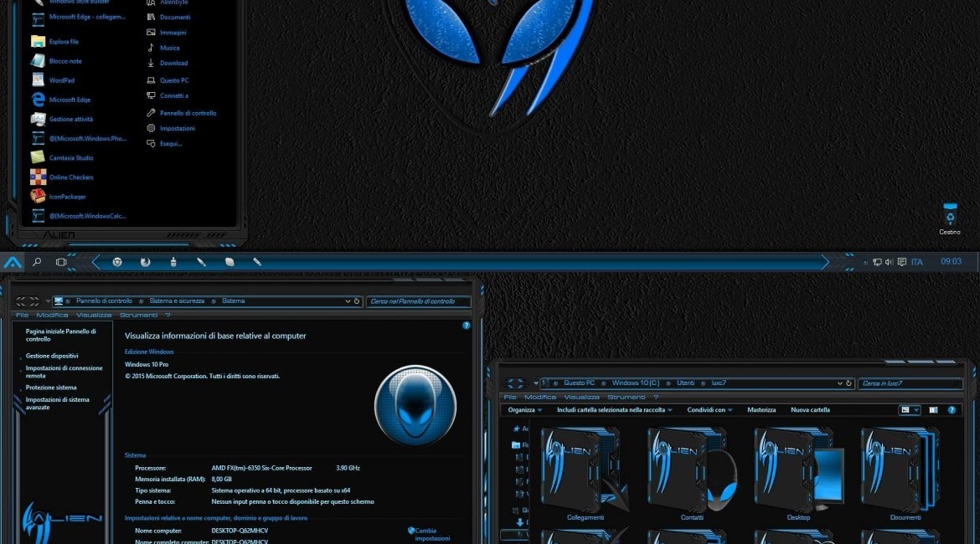The height and width of the screenshot is (544, 980).
Task: Open the Action Center notification icon
Action: (902, 262)
